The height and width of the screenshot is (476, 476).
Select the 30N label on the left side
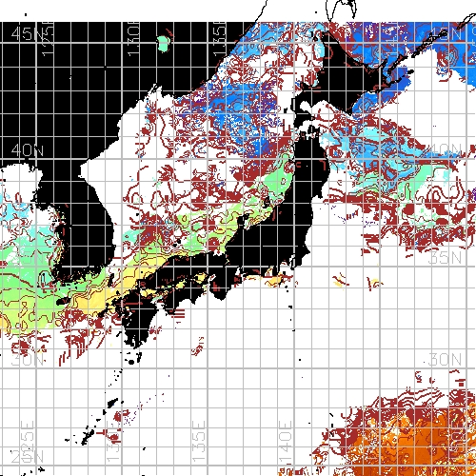tap(27, 360)
